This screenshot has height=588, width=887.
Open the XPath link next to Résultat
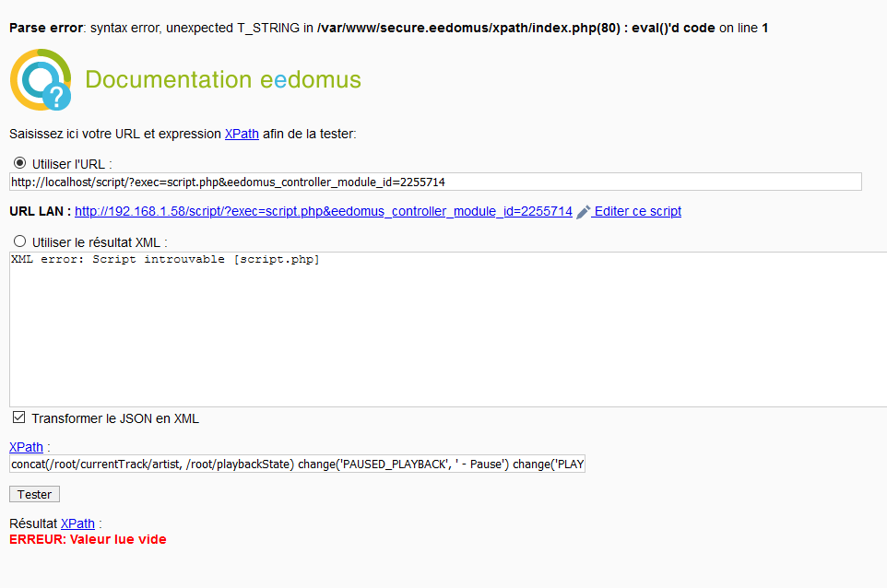click(77, 523)
